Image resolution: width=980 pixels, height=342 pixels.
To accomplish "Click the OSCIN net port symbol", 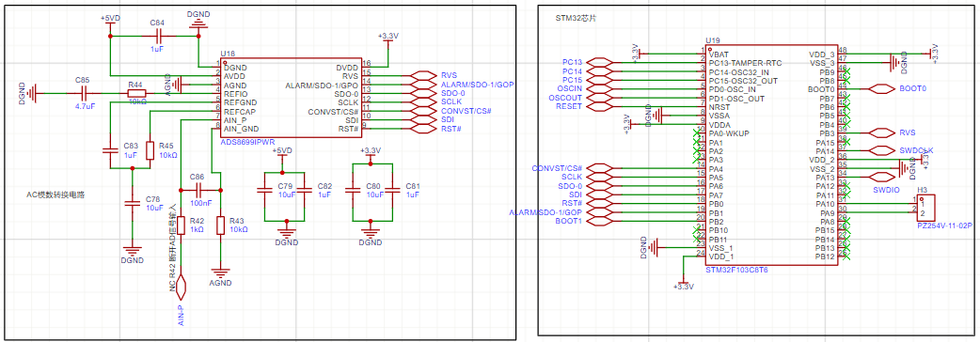I will tap(601, 88).
